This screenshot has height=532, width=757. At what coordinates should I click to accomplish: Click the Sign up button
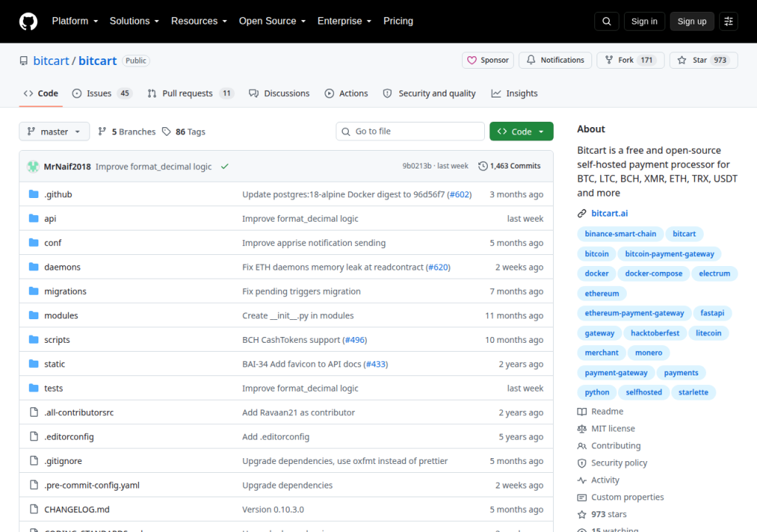(691, 21)
